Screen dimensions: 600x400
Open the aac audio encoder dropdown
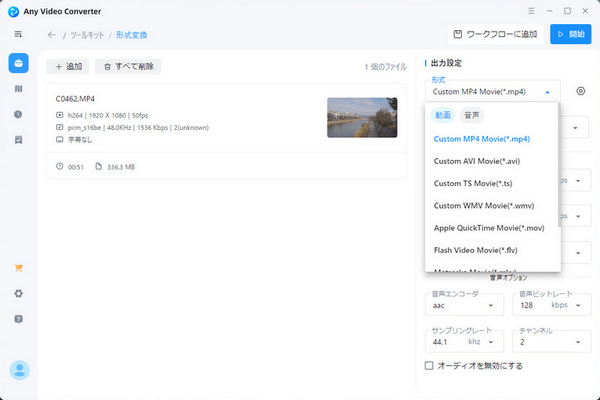464,306
